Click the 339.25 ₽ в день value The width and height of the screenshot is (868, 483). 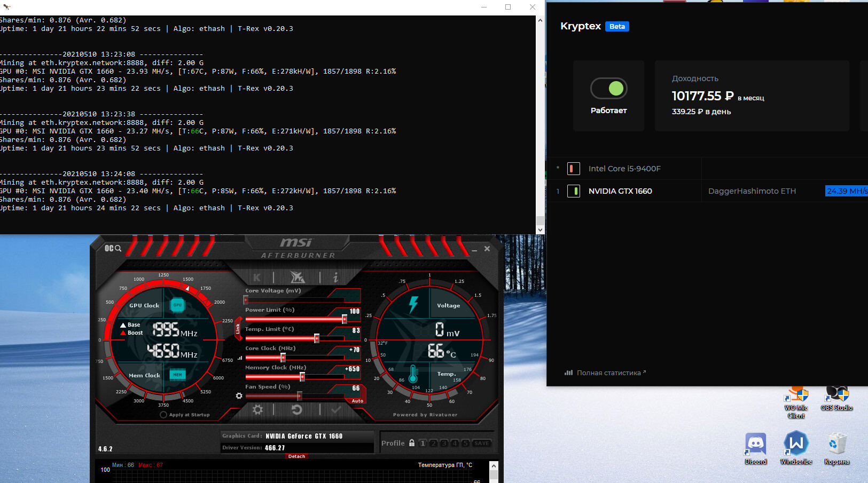(x=701, y=112)
